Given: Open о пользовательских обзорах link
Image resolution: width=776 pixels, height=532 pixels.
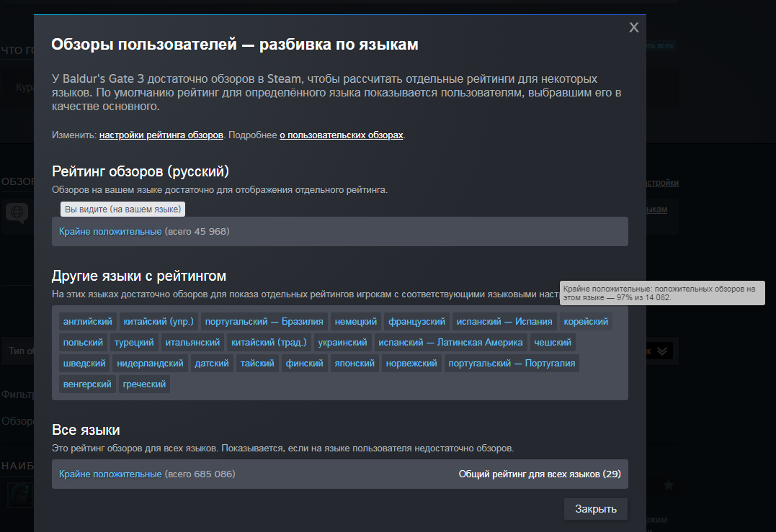Looking at the screenshot, I should tap(340, 134).
